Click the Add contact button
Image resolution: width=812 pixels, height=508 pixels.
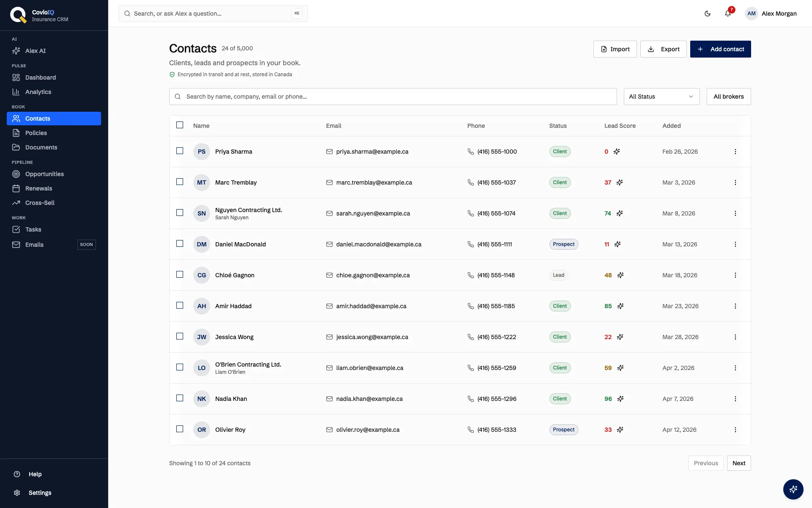pos(720,49)
